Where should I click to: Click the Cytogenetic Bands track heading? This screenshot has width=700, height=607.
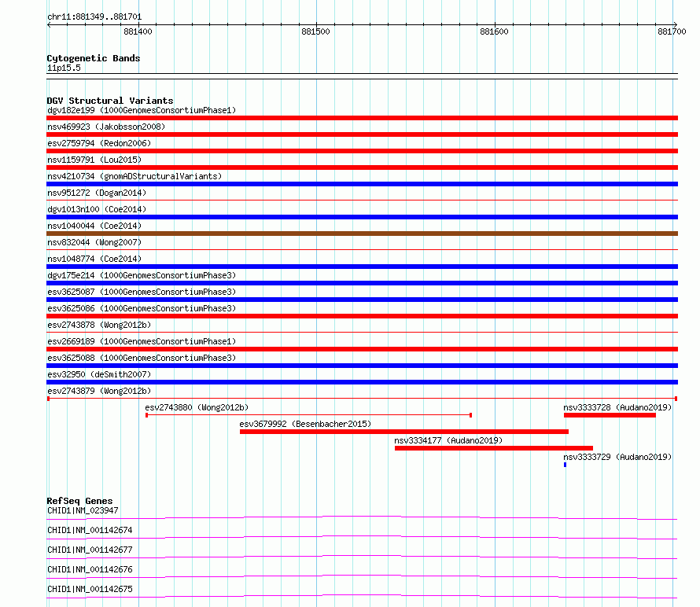pyautogui.click(x=94, y=58)
